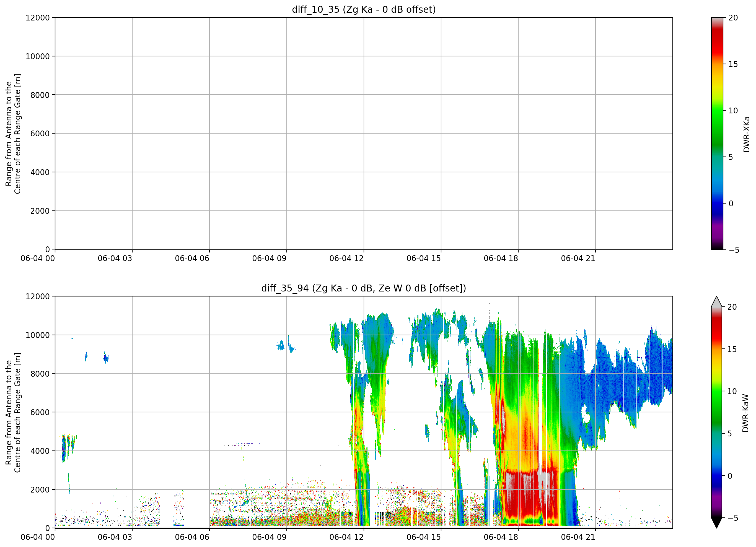The image size is (756, 547).
Task: Click the 20 tick on DWR-KaW colorbar
Action: click(732, 307)
